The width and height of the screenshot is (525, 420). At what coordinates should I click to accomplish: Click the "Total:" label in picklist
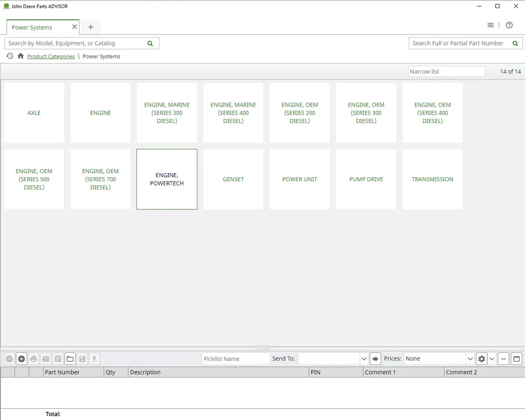[53, 414]
